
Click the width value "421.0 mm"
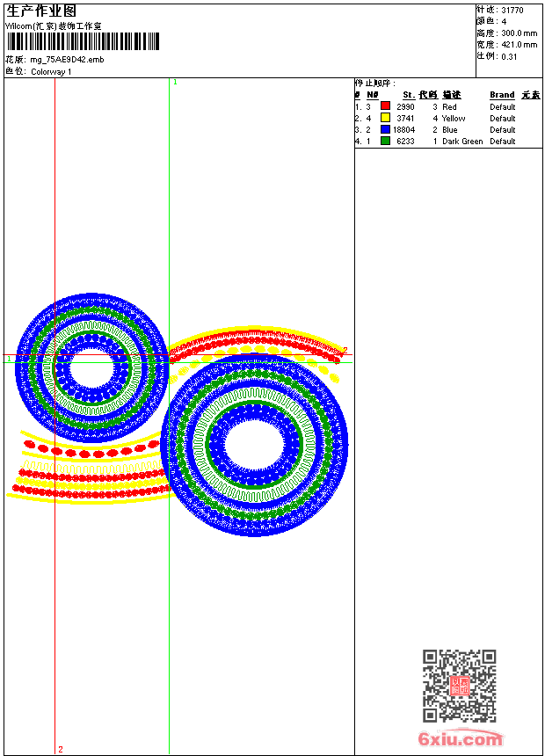520,45
